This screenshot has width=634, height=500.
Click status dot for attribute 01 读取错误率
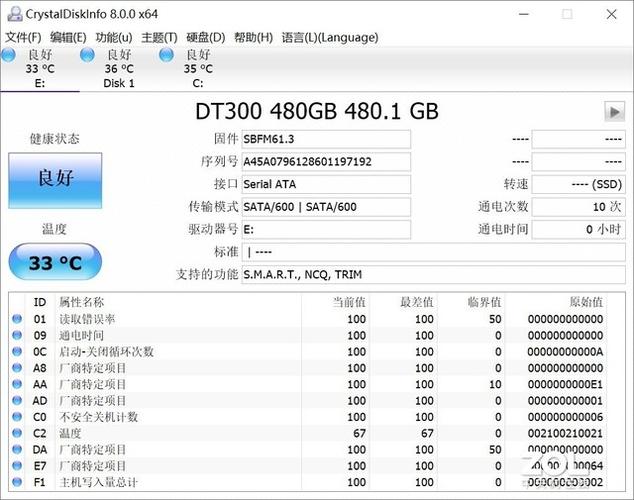pos(16,319)
